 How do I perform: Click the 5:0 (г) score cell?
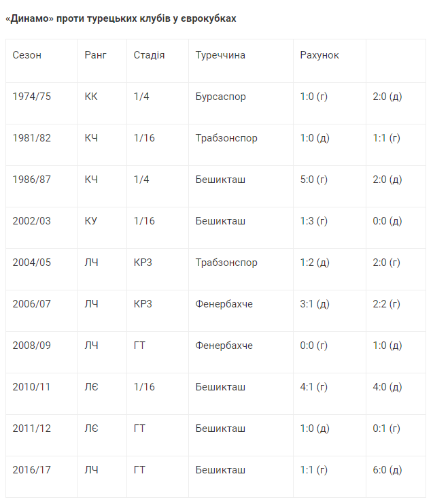[x=313, y=180]
